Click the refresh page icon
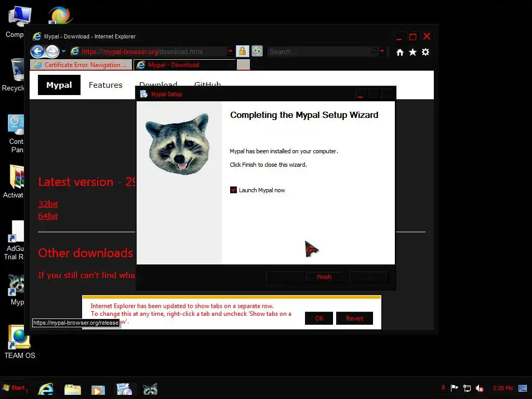This screenshot has height=399, width=532. coord(257,51)
